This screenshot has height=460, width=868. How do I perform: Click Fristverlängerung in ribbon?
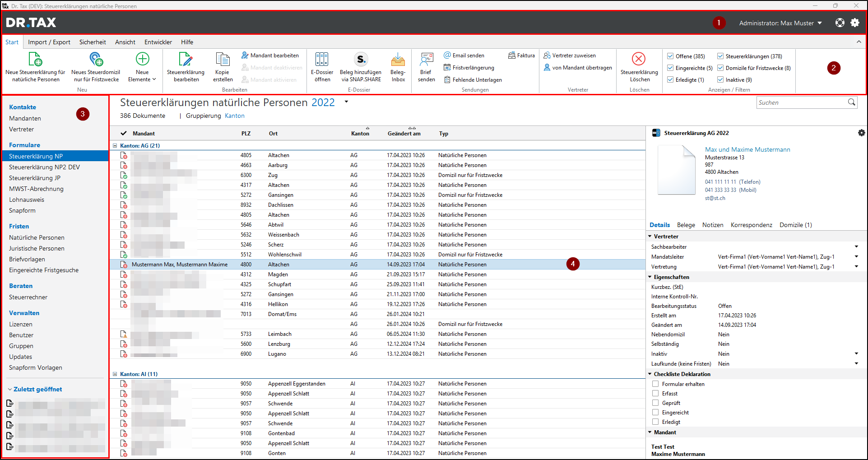469,68
